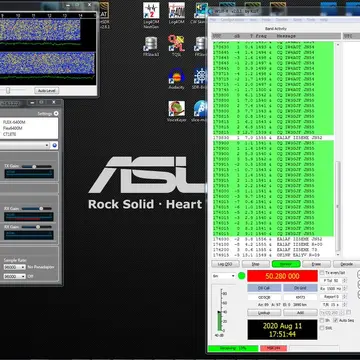Image resolution: width=360 pixels, height=360 pixels.
Task: Launch the Log4OM desktop icon
Action: [176, 14]
